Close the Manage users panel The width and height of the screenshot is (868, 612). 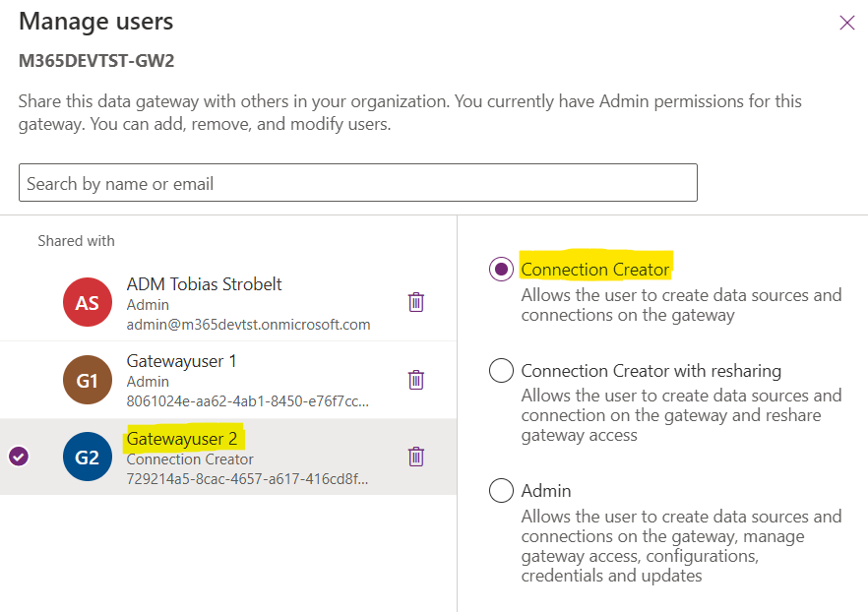coord(846,23)
